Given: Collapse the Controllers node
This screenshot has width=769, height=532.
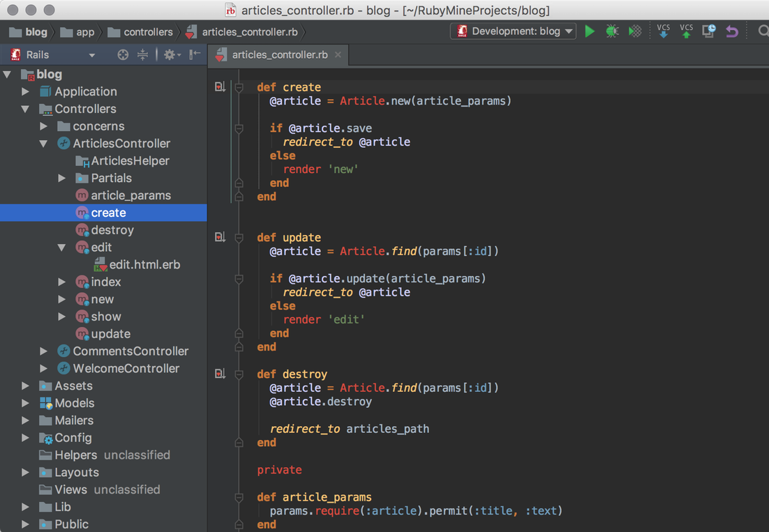Looking at the screenshot, I should pos(25,109).
